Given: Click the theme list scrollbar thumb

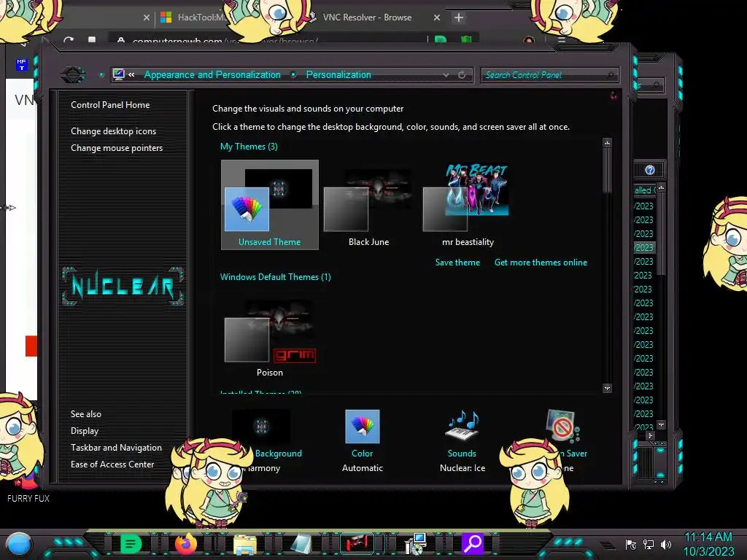Looking at the screenshot, I should point(607,171).
